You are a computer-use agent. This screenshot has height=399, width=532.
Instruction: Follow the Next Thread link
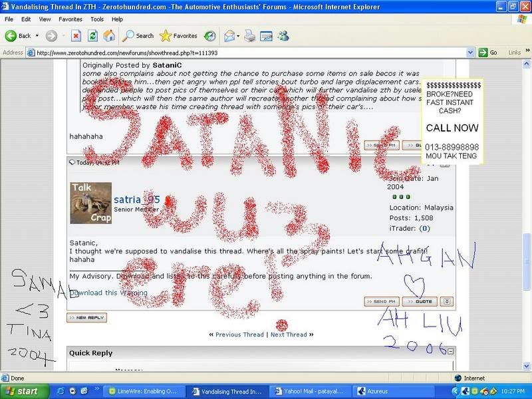pyautogui.click(x=289, y=334)
